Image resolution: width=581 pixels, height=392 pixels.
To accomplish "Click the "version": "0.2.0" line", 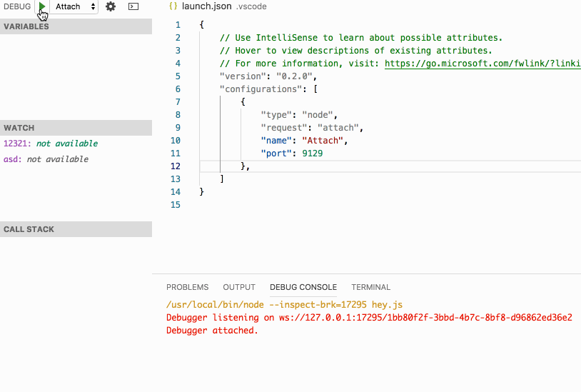I will click(x=268, y=76).
